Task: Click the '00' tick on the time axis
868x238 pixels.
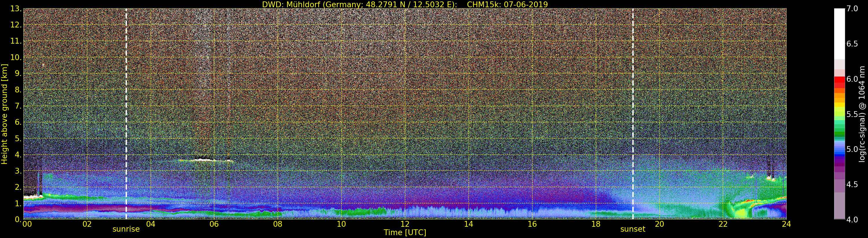Action: (27, 224)
